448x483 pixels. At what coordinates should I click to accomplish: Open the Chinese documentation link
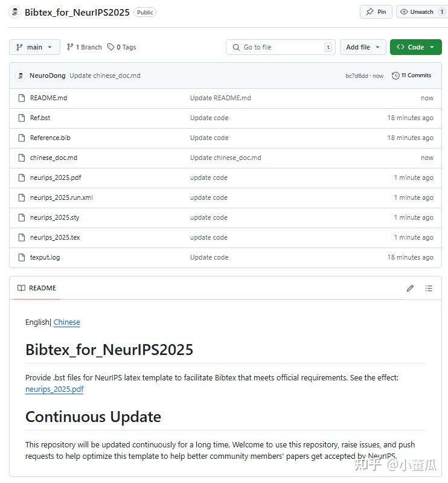point(66,322)
